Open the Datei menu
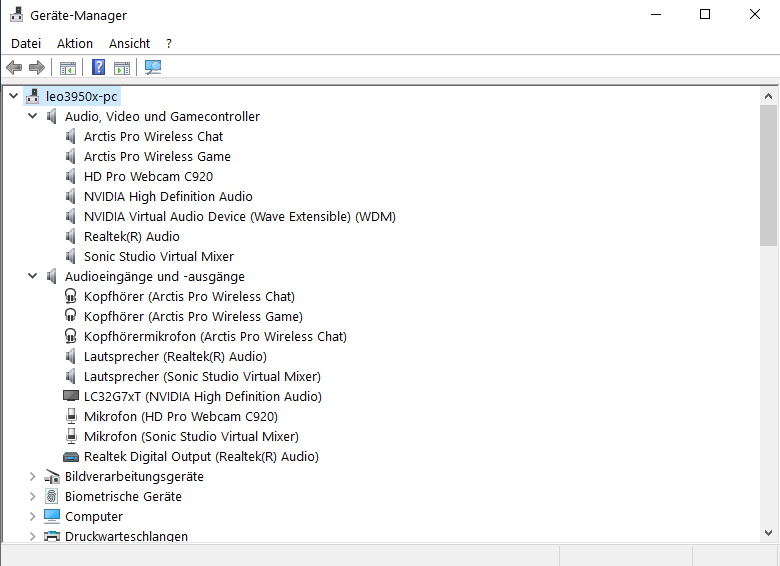Image resolution: width=780 pixels, height=566 pixels. tap(26, 44)
